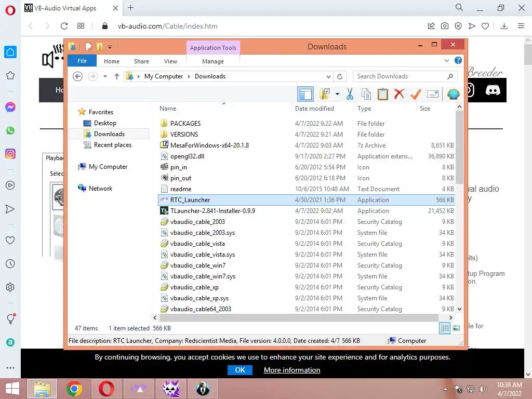Open the File ribbon tab
Screen dimensions: 532x399
click(82, 61)
